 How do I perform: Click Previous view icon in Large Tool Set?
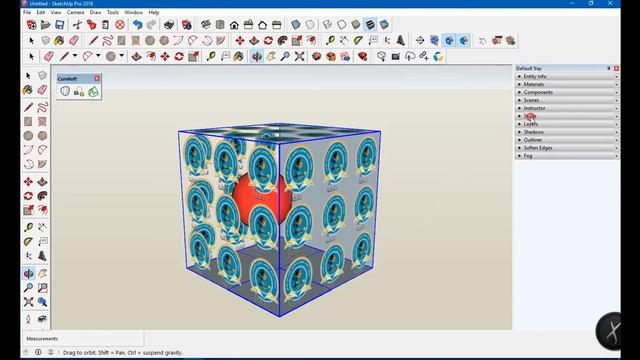click(x=42, y=302)
